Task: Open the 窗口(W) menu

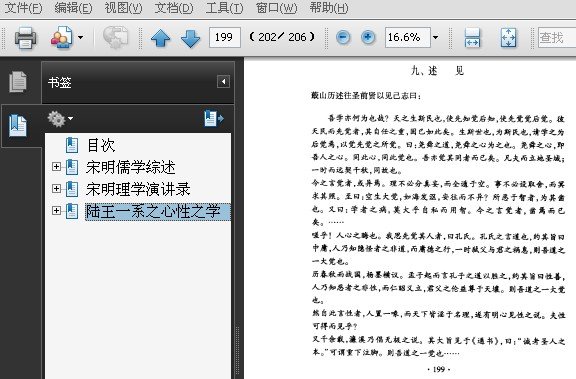Action: point(276,8)
